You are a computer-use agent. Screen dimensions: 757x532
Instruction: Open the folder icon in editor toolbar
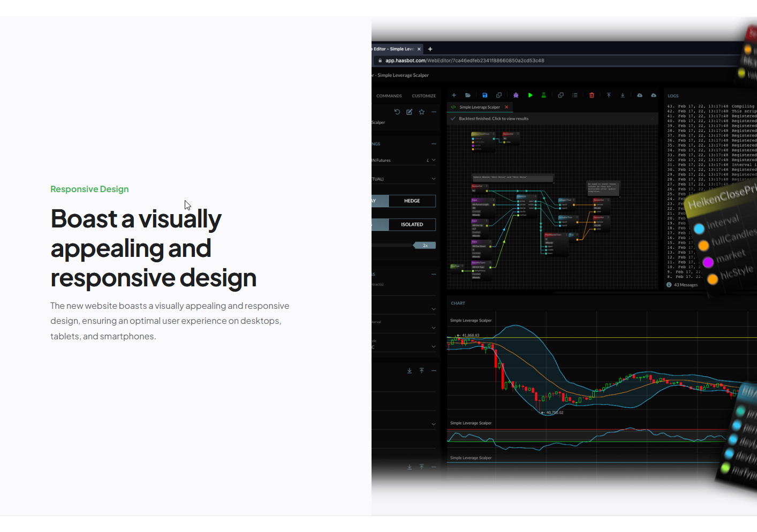[468, 95]
